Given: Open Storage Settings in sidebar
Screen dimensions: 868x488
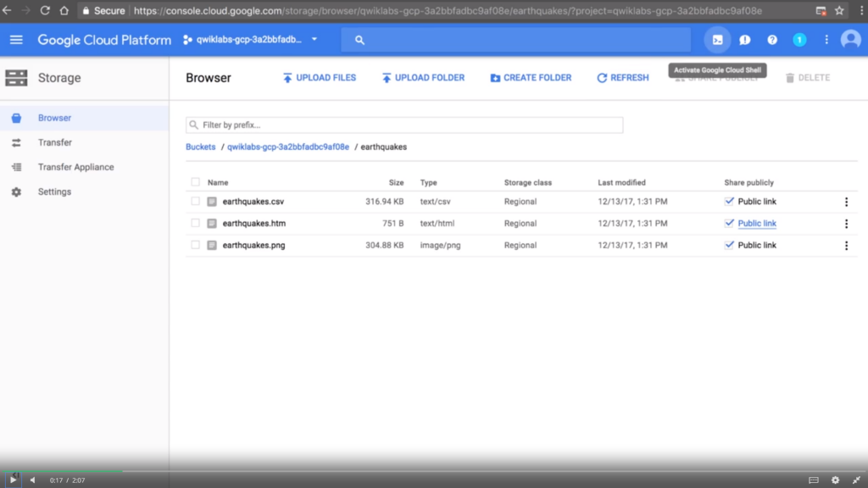Looking at the screenshot, I should pyautogui.click(x=84, y=191).
